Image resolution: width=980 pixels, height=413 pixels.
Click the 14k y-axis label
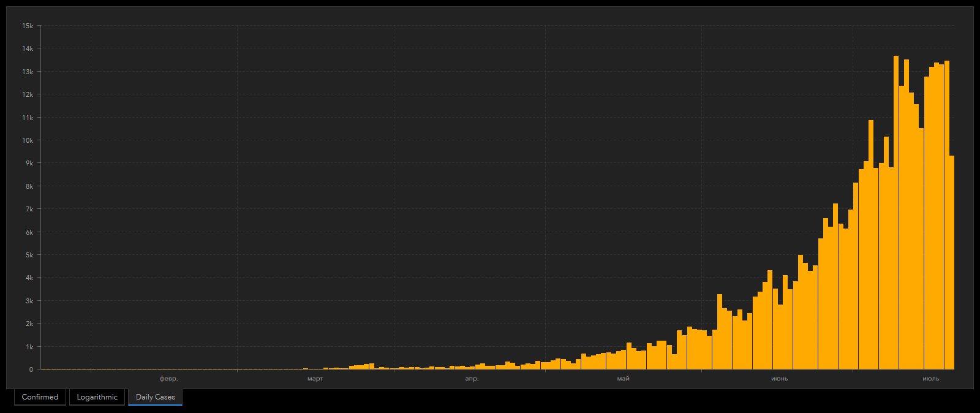28,48
